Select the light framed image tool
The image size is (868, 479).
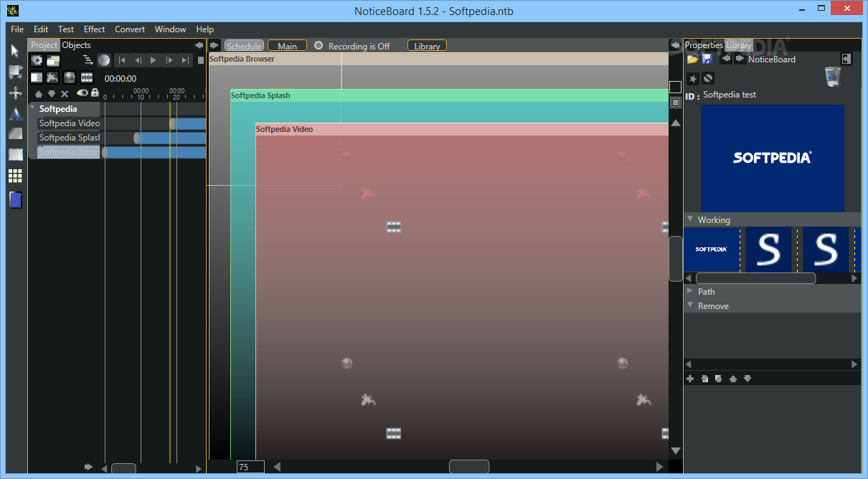tap(15, 155)
